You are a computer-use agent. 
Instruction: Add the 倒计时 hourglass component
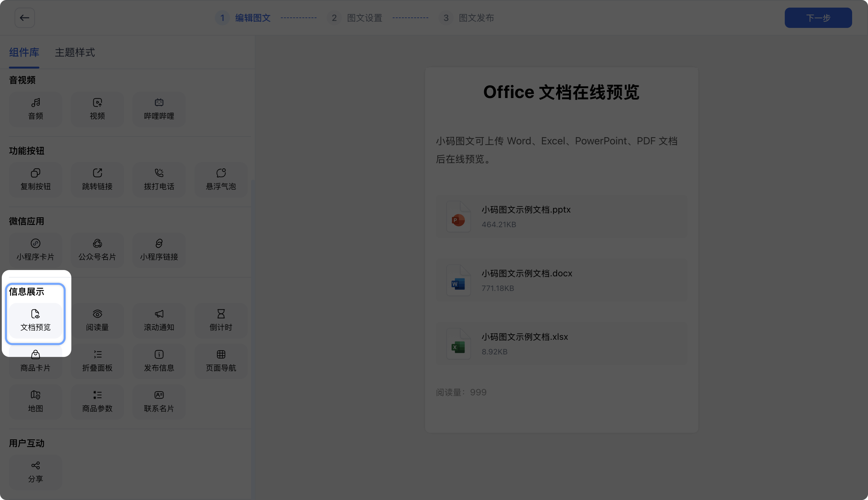click(221, 320)
